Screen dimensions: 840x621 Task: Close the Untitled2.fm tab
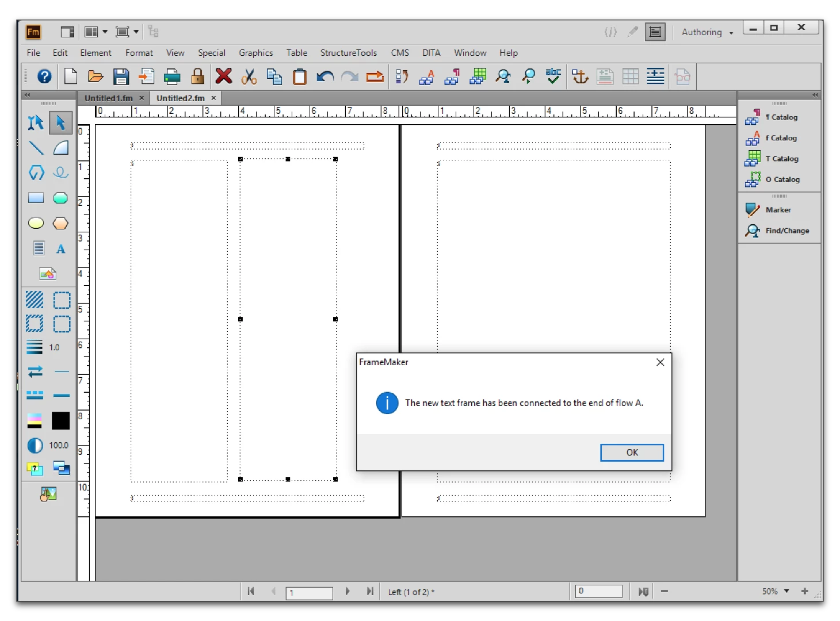click(213, 98)
